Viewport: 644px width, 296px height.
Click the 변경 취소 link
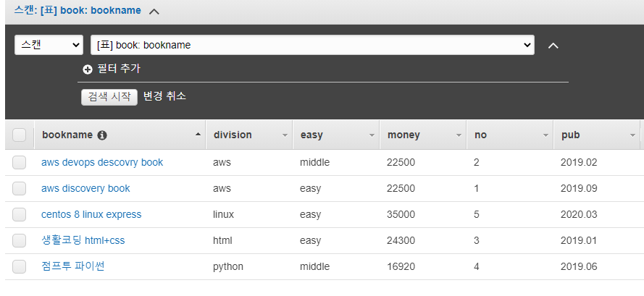164,96
